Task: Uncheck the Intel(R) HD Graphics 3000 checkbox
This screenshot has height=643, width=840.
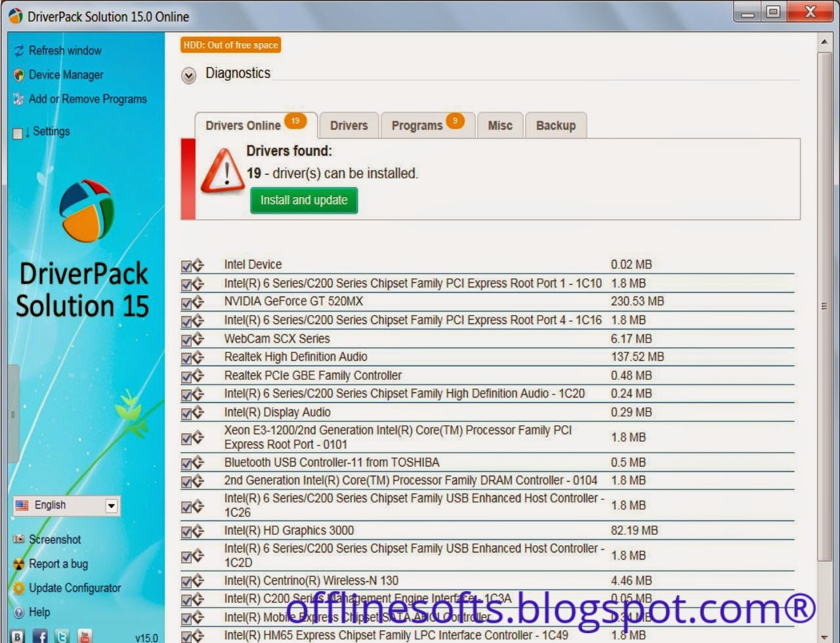Action: (x=186, y=531)
